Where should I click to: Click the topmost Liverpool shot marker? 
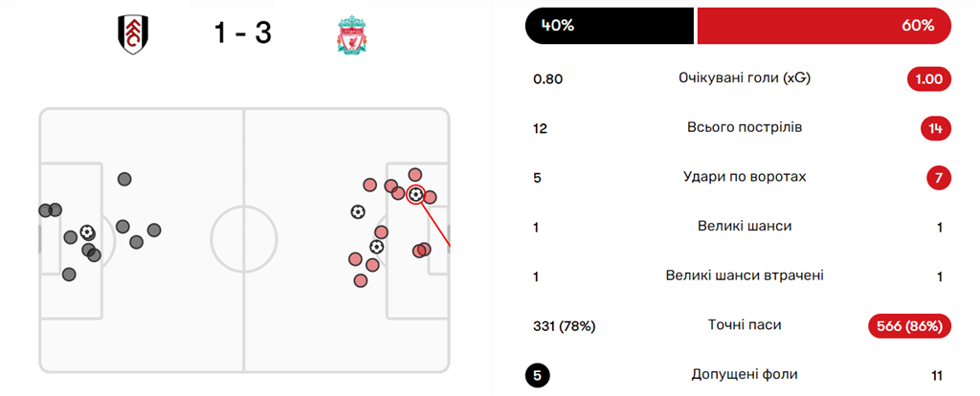[x=415, y=174]
